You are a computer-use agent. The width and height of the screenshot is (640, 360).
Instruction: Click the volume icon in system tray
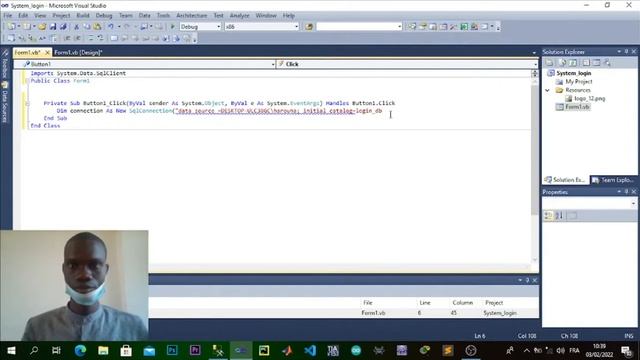click(x=560, y=351)
